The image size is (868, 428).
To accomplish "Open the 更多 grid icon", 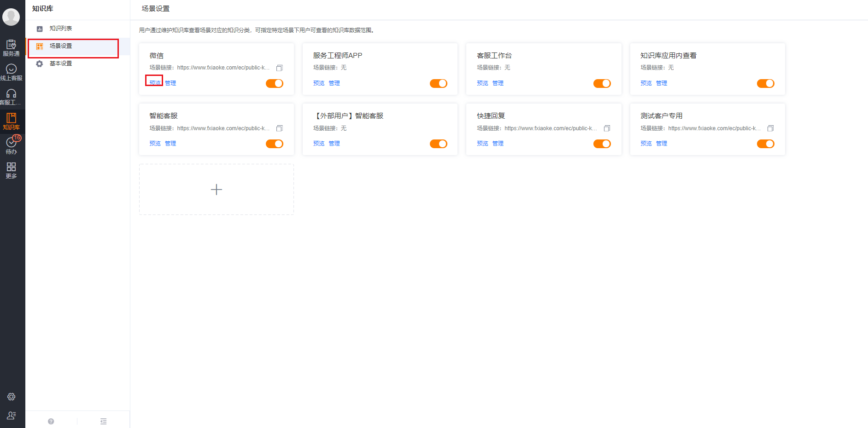I will pyautogui.click(x=11, y=169).
